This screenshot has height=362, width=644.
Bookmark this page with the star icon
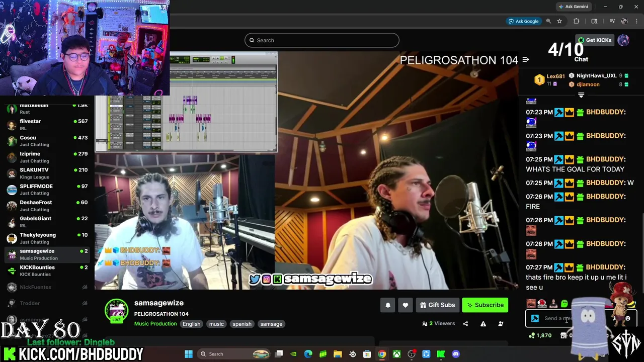[x=559, y=21]
